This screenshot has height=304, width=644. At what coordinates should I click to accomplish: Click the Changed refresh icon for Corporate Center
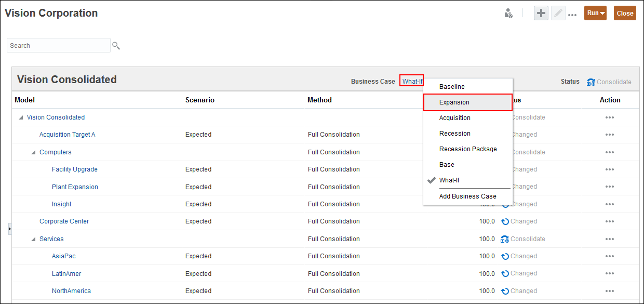[x=504, y=221]
